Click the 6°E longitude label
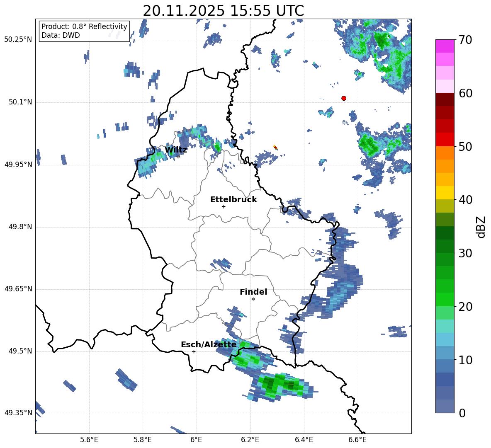The image size is (491, 448). [x=196, y=440]
